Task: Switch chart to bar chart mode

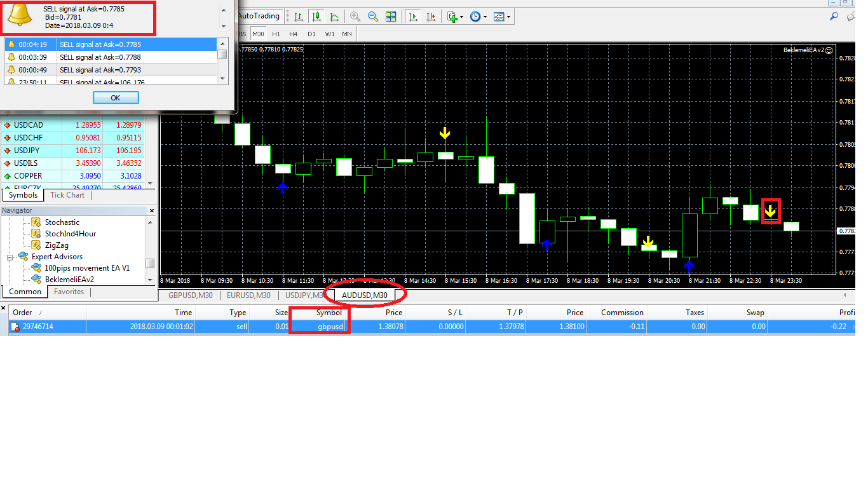Action: pos(298,17)
